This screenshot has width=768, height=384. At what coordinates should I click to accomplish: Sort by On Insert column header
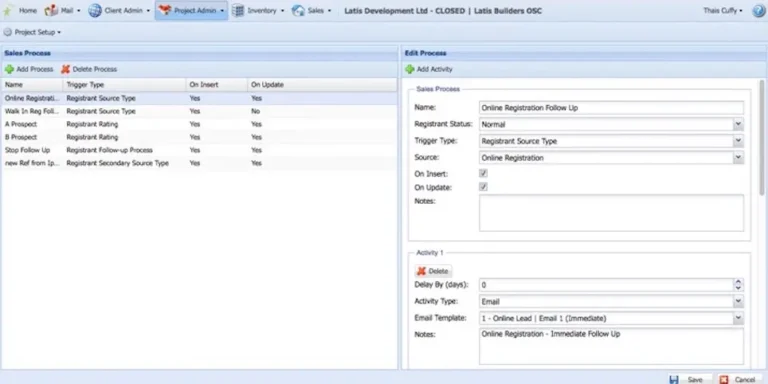click(216, 85)
